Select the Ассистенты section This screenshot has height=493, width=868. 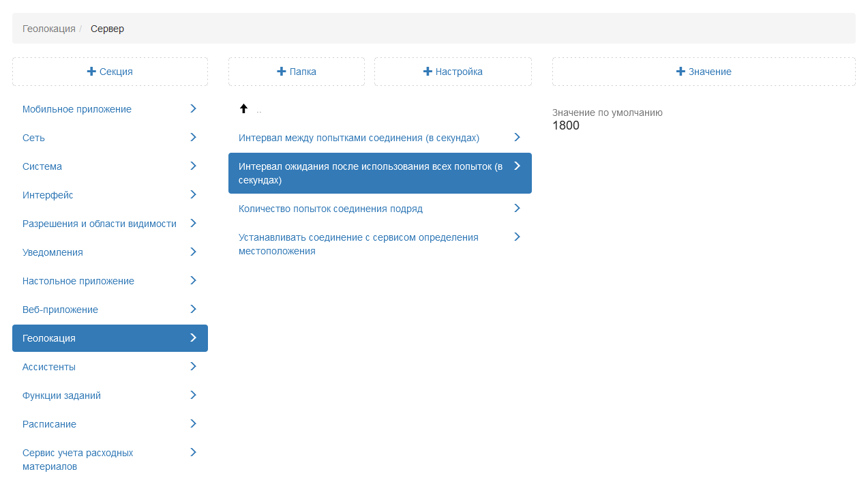click(x=49, y=367)
